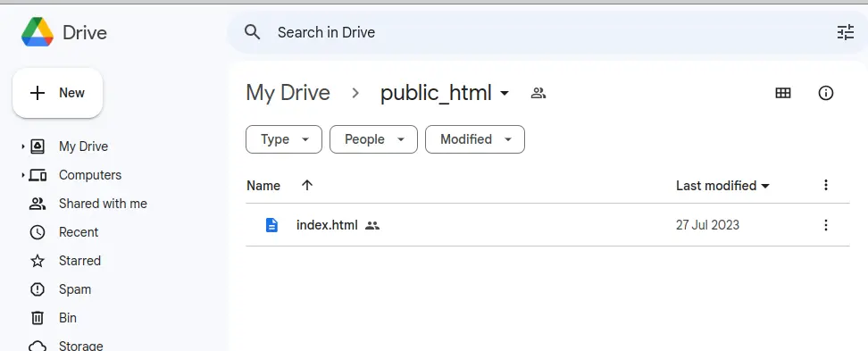
Task: Open My Drive in sidebar
Action: click(83, 146)
